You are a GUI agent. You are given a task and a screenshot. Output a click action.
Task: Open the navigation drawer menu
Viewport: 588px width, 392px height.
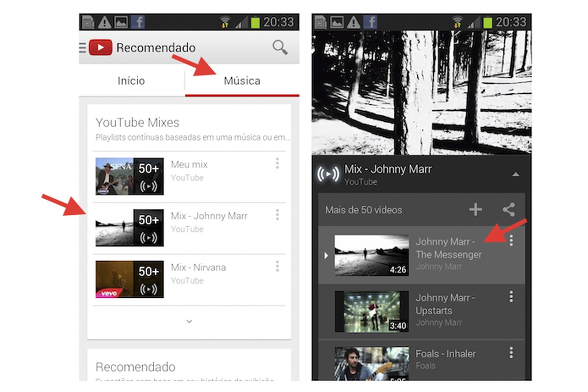pyautogui.click(x=82, y=48)
